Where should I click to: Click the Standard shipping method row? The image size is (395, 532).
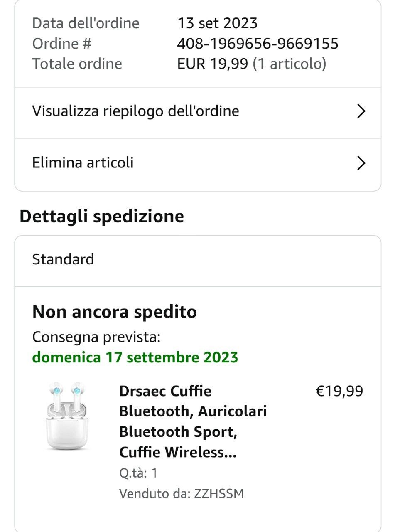coord(63,260)
